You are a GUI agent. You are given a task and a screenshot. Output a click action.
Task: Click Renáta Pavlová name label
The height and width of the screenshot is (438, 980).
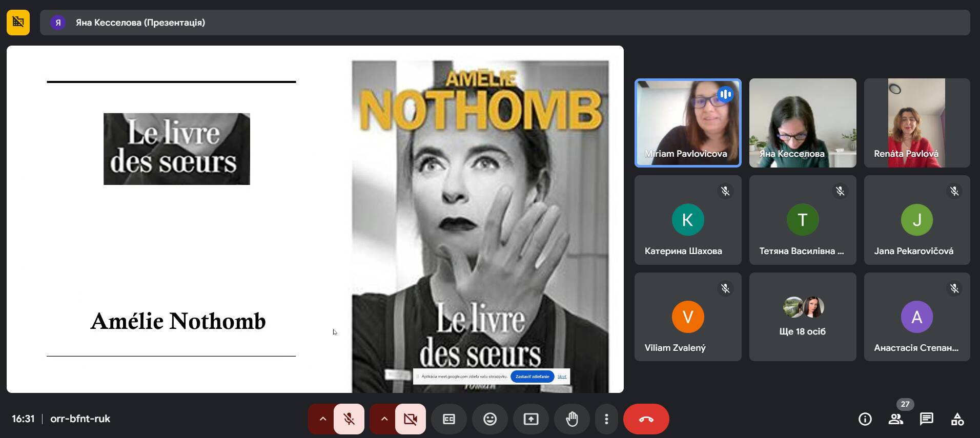click(906, 154)
